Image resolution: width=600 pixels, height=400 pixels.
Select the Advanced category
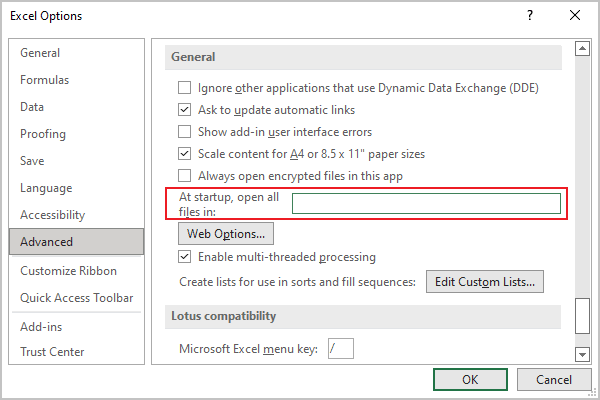(77, 242)
